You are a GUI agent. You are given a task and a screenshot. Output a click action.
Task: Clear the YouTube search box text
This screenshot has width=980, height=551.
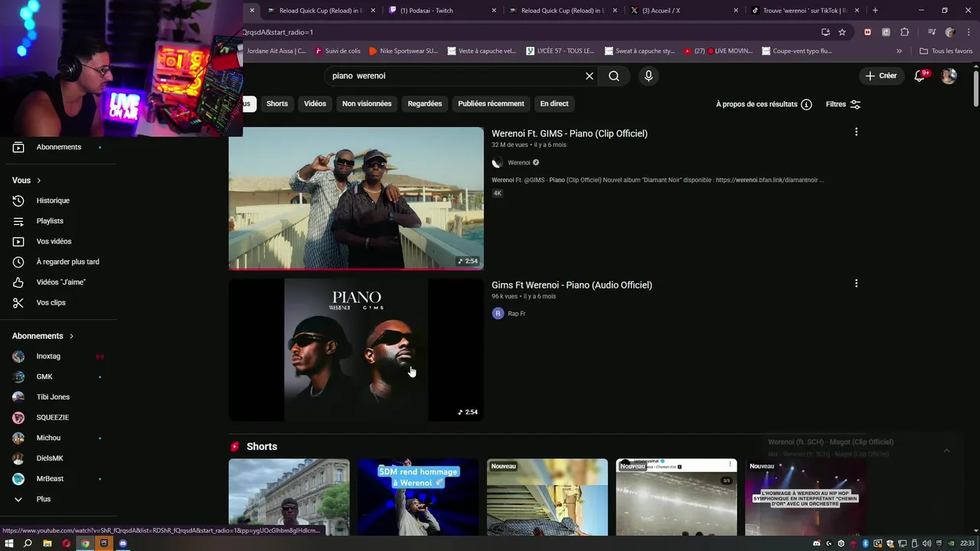[590, 76]
